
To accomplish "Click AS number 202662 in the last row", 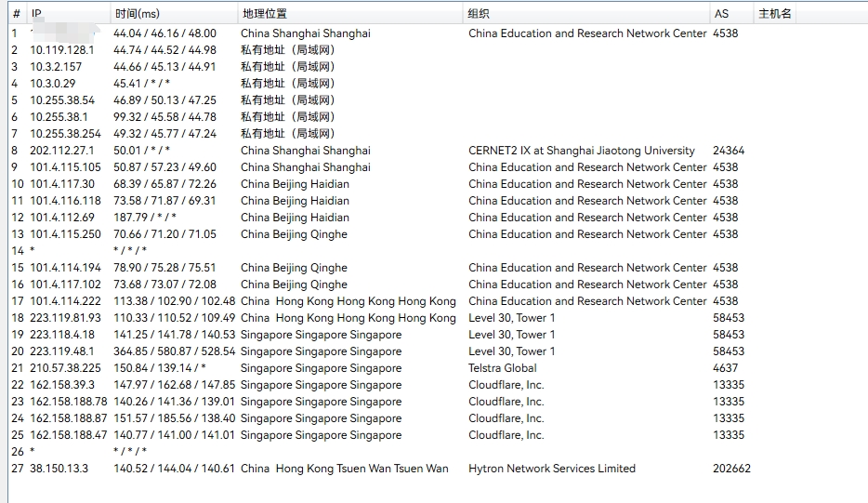I will (731, 469).
